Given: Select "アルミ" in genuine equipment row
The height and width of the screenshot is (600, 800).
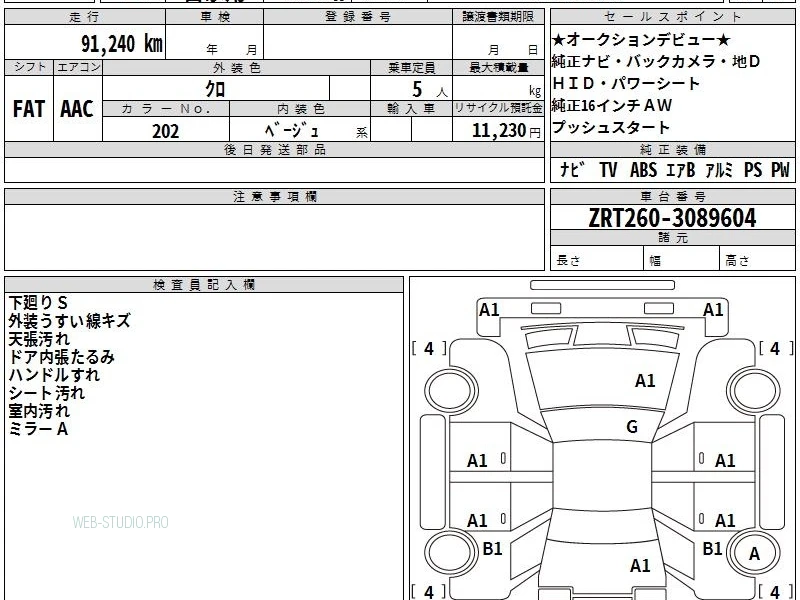Looking at the screenshot, I should pyautogui.click(x=719, y=169).
